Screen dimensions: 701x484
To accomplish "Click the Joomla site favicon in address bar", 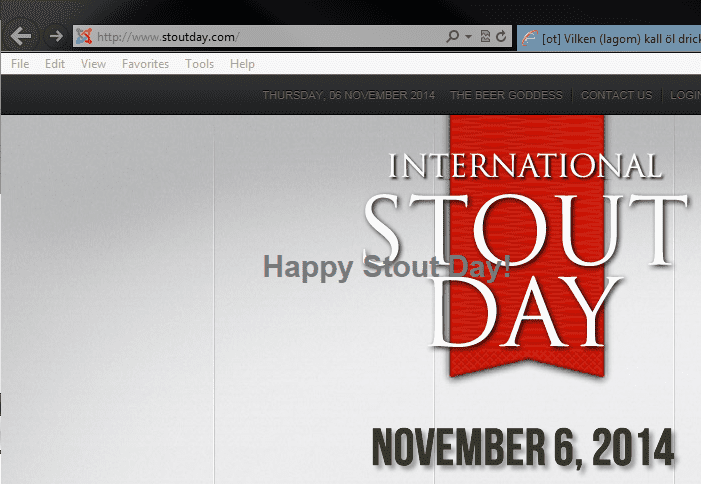I will [84, 37].
